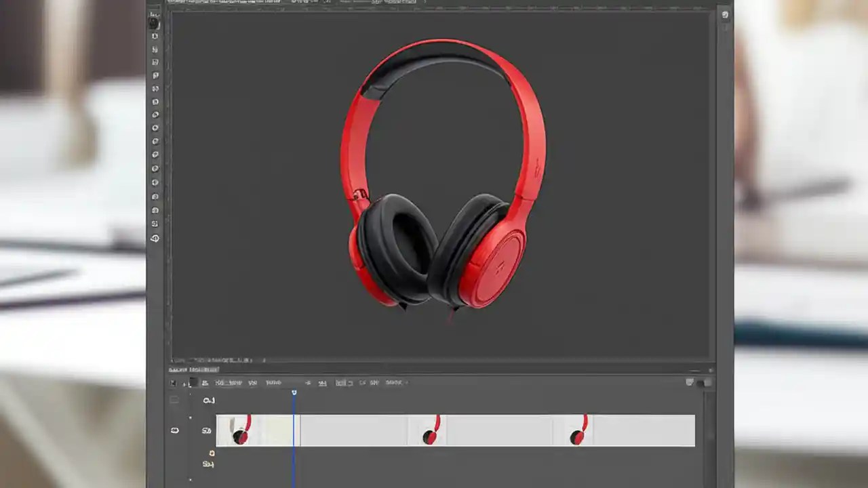Select the Lasso selection tool
Screen dimensions: 868x488
[155, 49]
